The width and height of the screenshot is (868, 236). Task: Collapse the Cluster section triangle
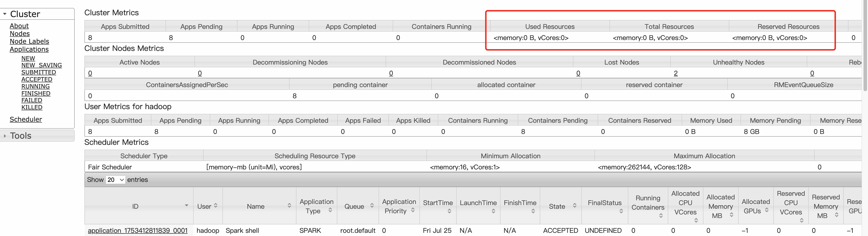[x=5, y=14]
